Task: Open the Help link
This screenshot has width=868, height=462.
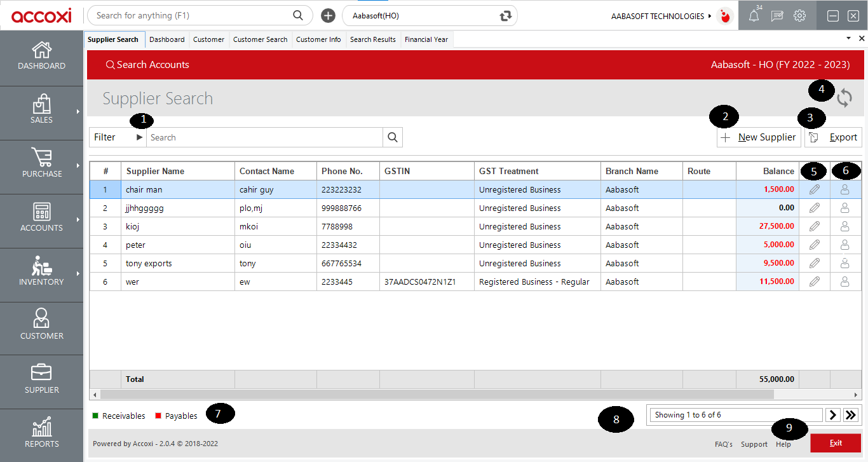Action: pyautogui.click(x=783, y=444)
